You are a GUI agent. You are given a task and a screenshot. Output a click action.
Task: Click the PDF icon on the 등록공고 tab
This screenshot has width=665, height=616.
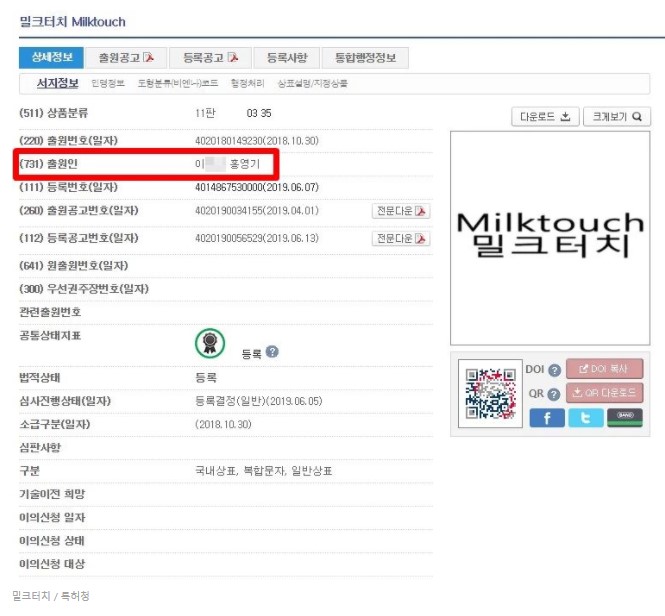pos(233,57)
